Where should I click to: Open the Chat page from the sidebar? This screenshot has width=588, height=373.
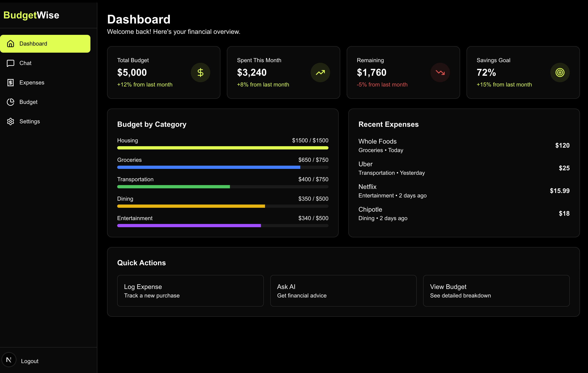(25, 63)
